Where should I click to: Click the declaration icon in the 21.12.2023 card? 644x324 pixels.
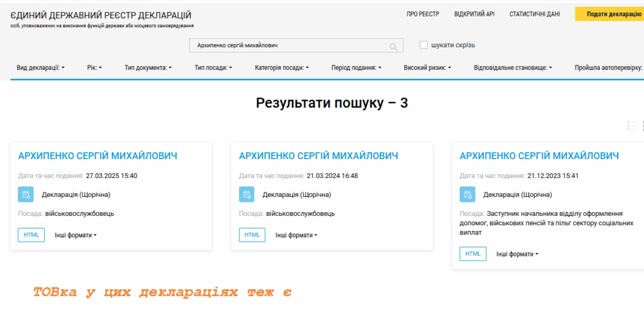point(467,195)
